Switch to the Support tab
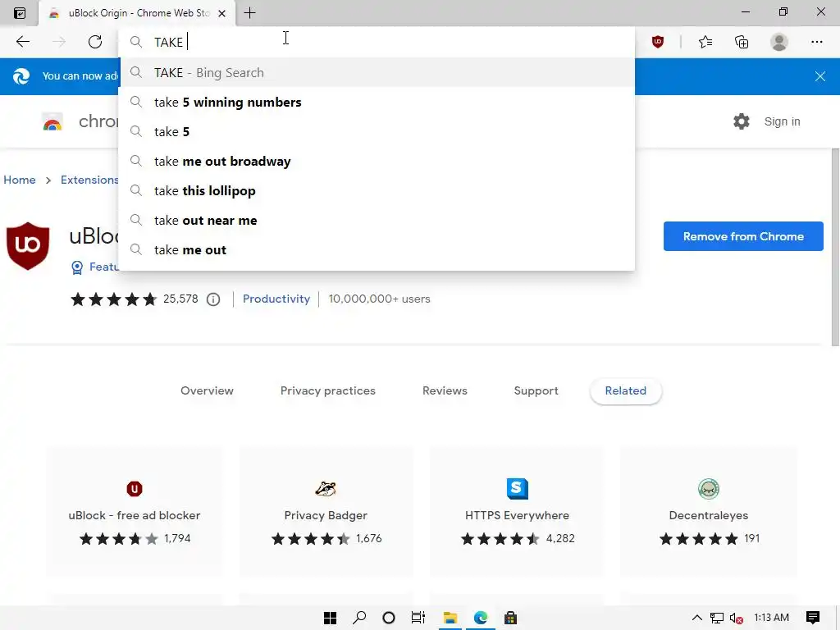Screen dimensions: 840x630 click(536, 390)
